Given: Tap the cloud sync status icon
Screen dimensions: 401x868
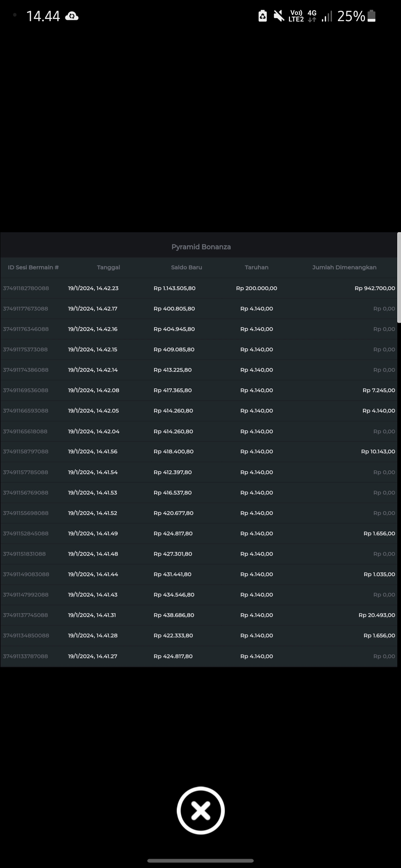Looking at the screenshot, I should click(x=72, y=16).
